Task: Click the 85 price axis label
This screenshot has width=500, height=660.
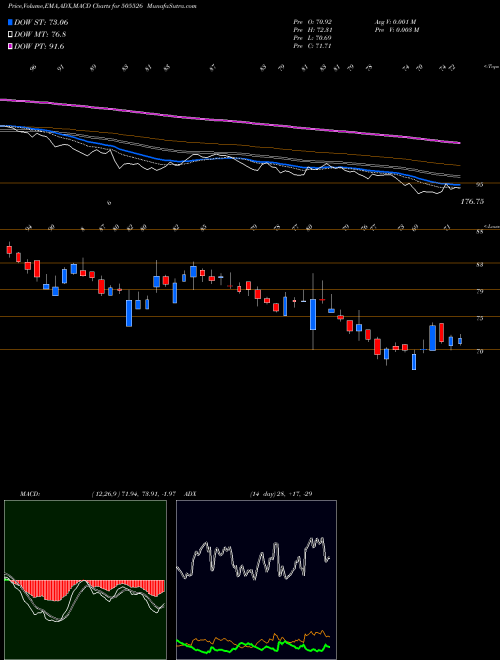Action: [x=480, y=231]
